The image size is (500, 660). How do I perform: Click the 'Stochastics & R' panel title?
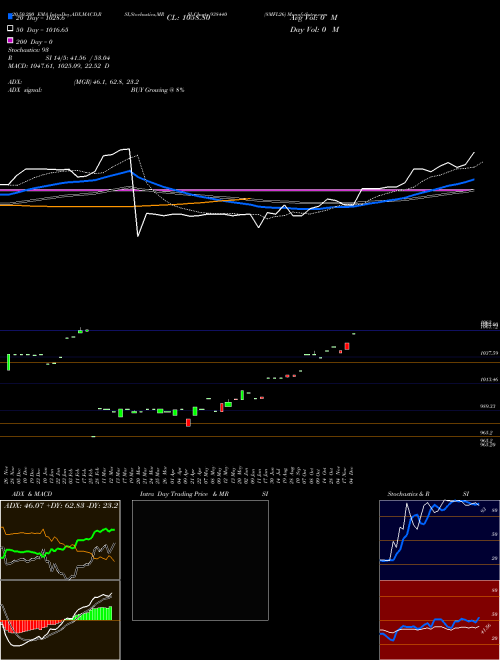tap(409, 494)
